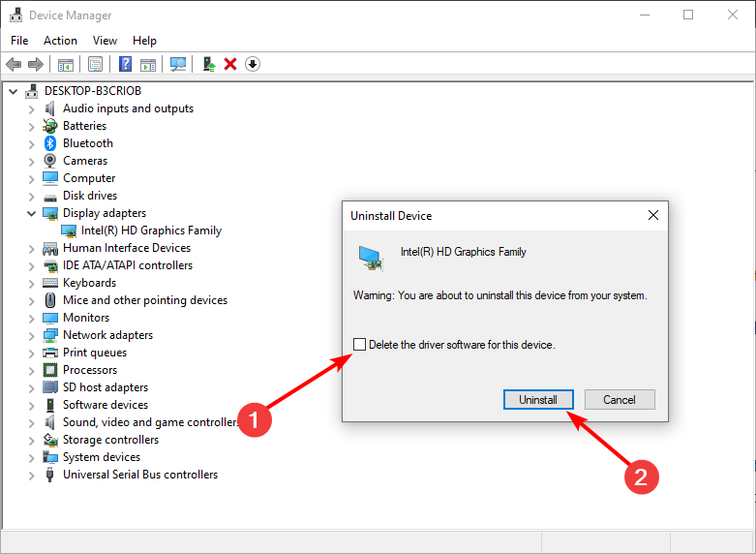
Task: Click the Human Interface Devices icon
Action: pyautogui.click(x=50, y=249)
